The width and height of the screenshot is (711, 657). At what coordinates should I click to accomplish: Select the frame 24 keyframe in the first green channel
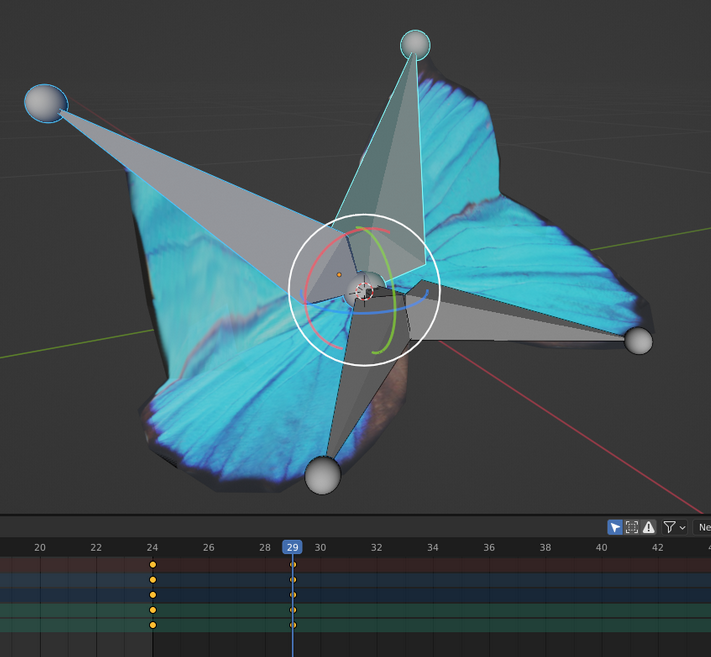153,610
